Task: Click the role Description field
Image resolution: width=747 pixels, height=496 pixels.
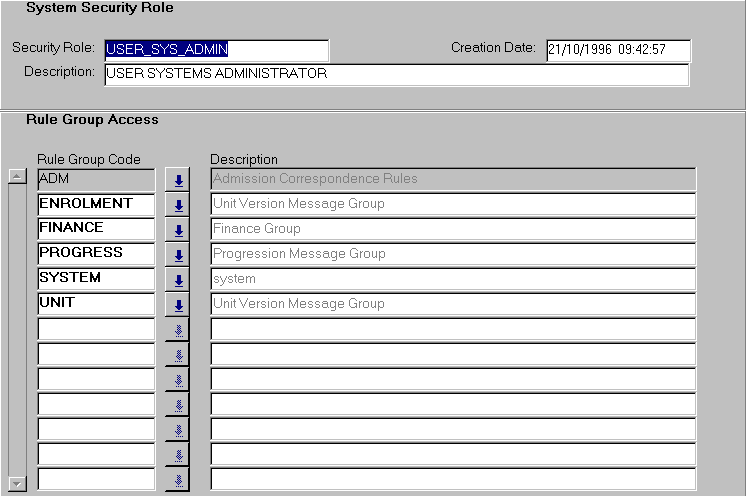Action: point(396,75)
